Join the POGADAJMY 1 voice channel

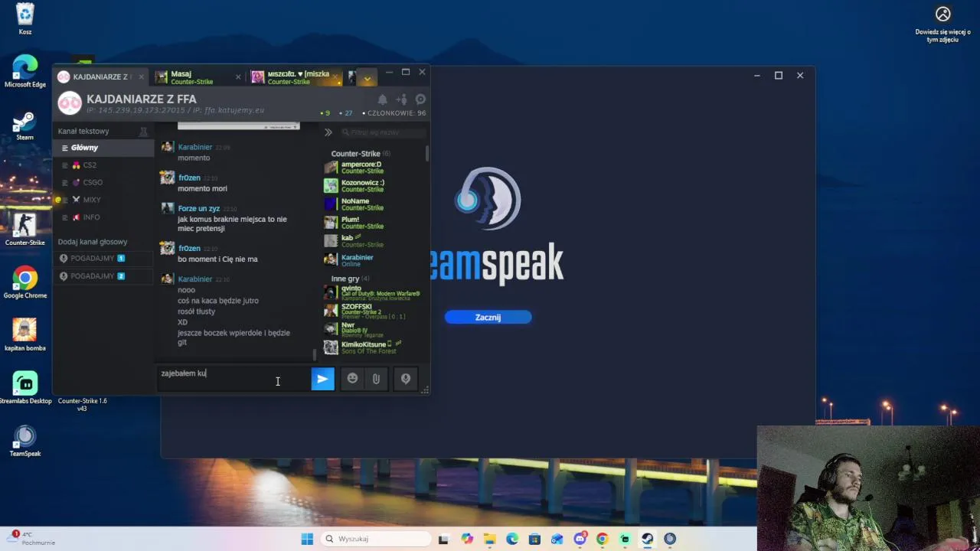(103, 259)
